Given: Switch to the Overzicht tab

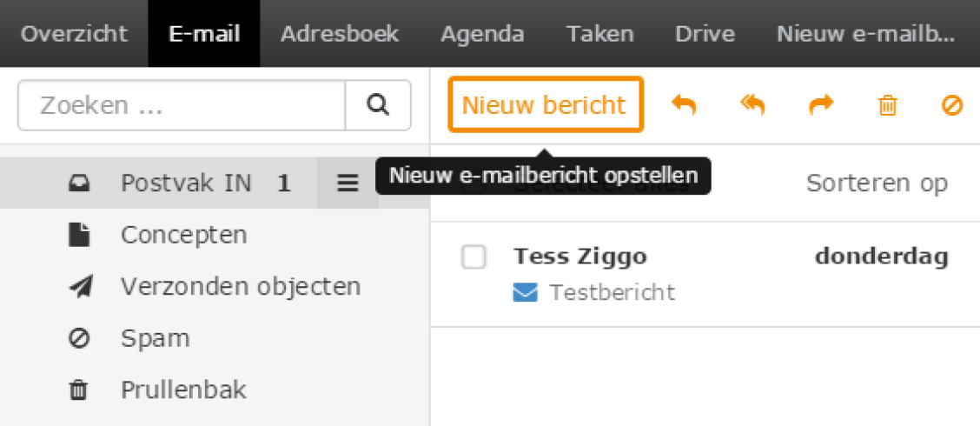Looking at the screenshot, I should coord(74,34).
